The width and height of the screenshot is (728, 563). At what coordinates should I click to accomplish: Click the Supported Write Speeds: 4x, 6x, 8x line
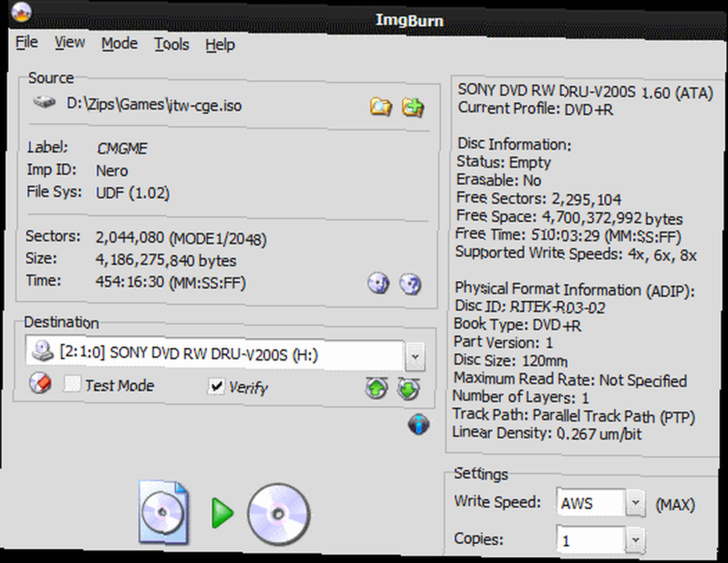(x=576, y=253)
